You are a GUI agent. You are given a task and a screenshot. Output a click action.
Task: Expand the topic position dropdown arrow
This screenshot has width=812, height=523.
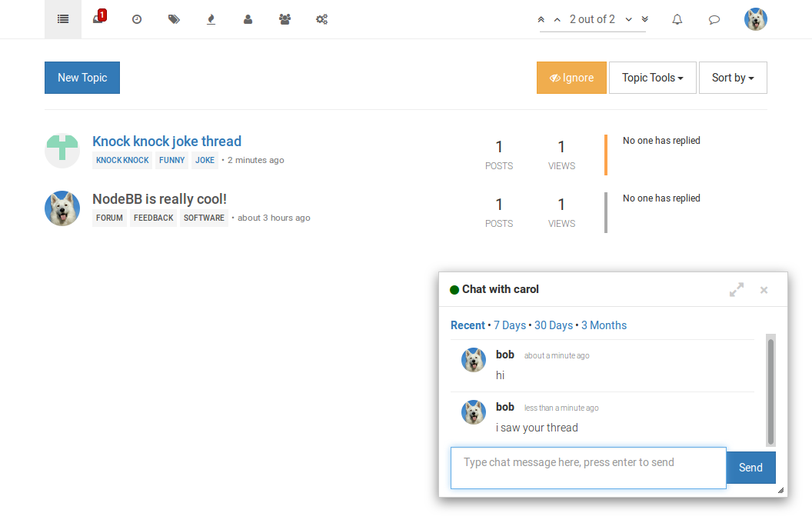point(629,19)
